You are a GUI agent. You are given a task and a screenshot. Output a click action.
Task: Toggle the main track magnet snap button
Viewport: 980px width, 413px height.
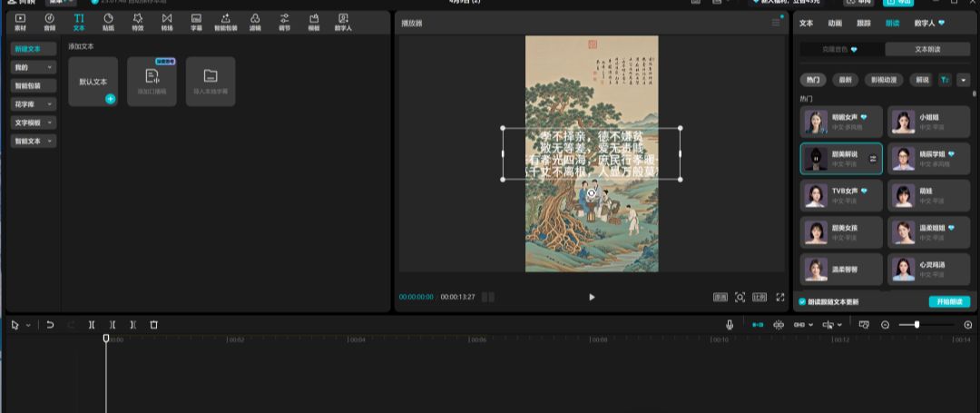(758, 325)
